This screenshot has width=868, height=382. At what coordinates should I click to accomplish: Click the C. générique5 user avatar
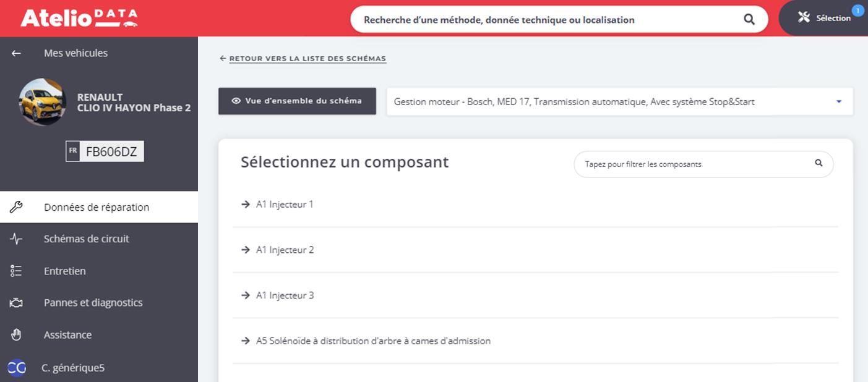pos(17,368)
